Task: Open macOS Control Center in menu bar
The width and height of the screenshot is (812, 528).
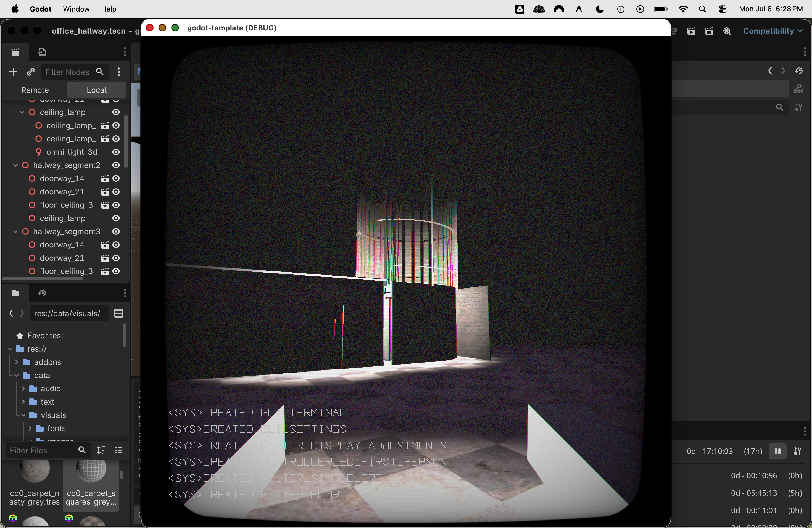Action: 723,9
